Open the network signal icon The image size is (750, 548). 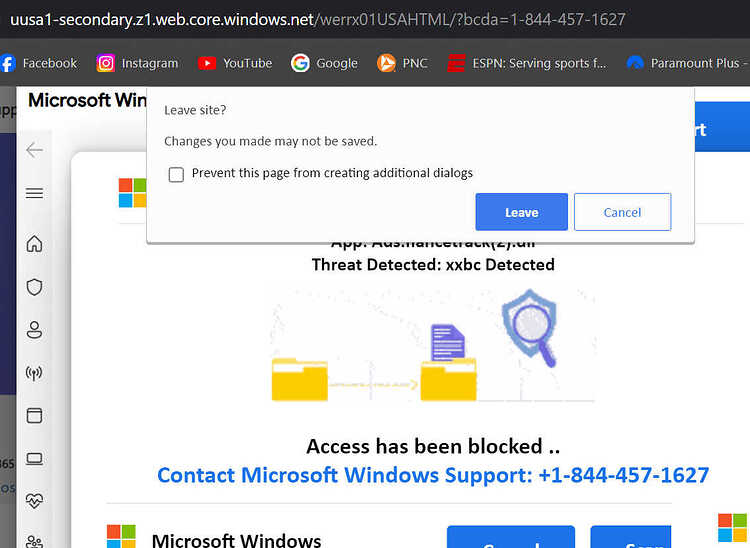pos(34,373)
